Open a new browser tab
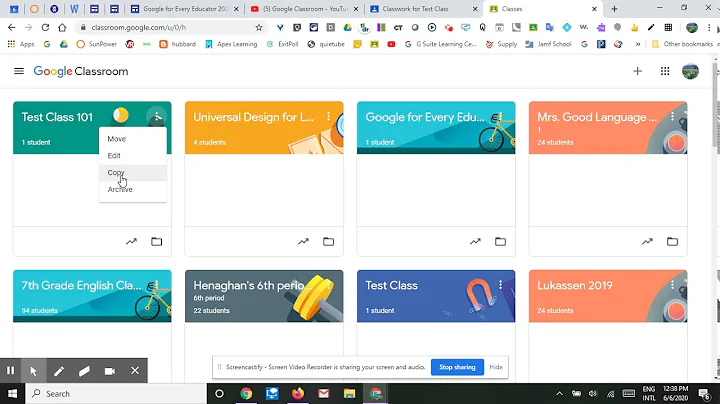 pyautogui.click(x=614, y=9)
